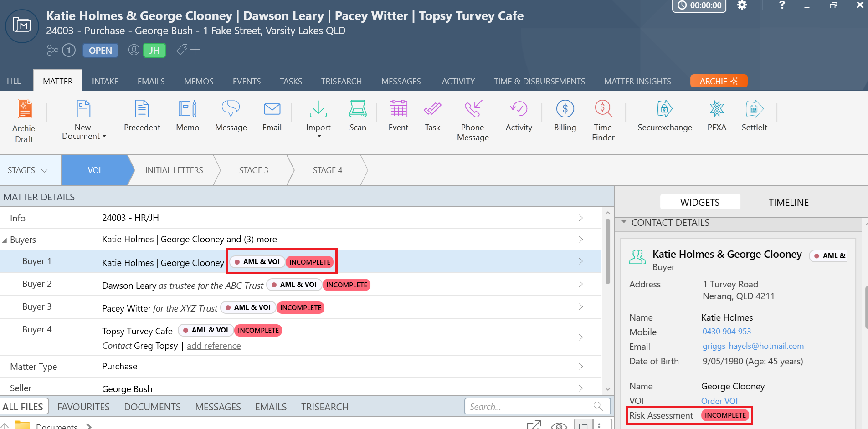
Task: Click the JH staff initials badge
Action: coord(154,50)
